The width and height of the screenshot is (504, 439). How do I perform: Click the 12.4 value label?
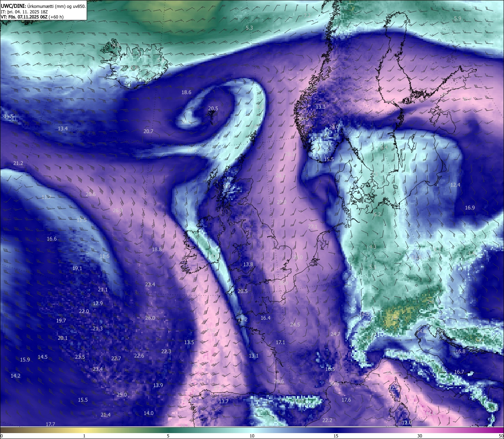(x=455, y=185)
